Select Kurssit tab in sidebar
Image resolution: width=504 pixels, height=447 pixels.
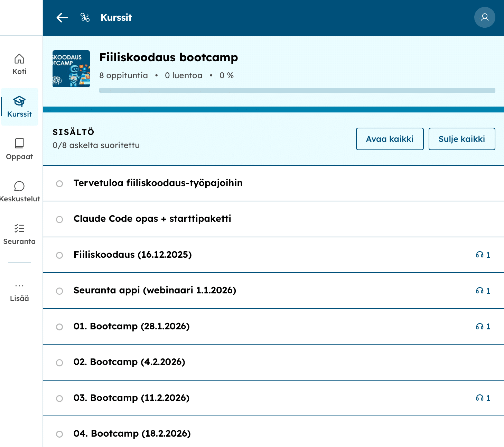(19, 107)
